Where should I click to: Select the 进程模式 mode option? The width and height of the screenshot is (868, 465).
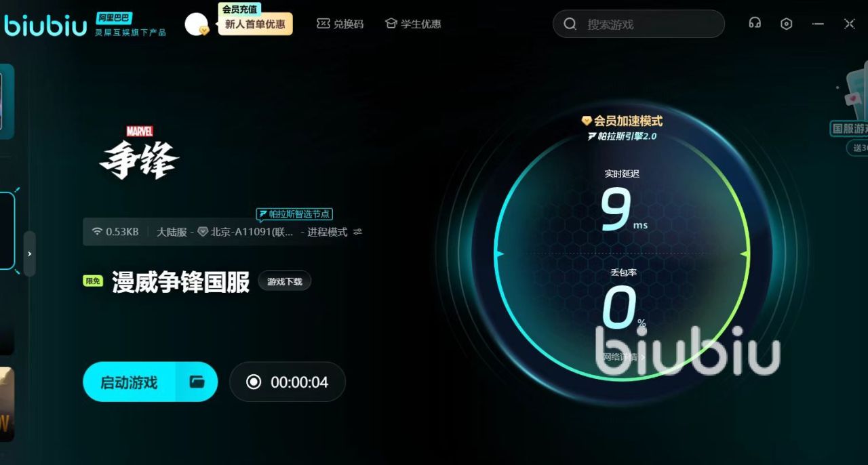click(x=327, y=232)
